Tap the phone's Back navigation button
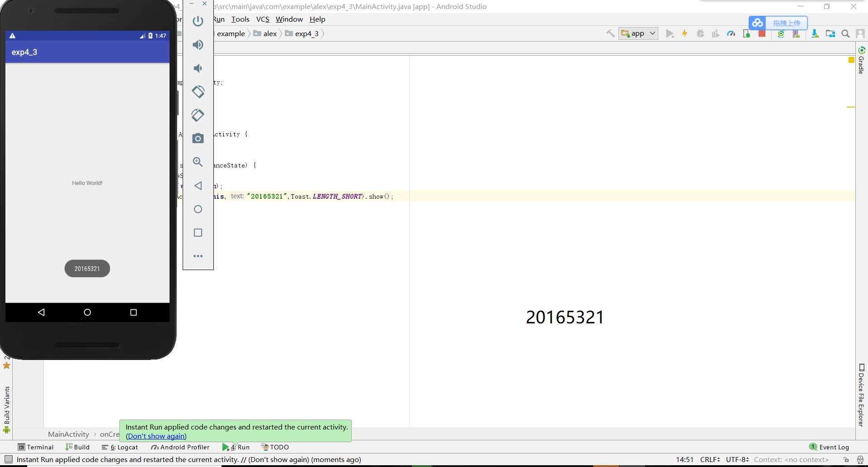868x467 pixels. click(x=41, y=312)
